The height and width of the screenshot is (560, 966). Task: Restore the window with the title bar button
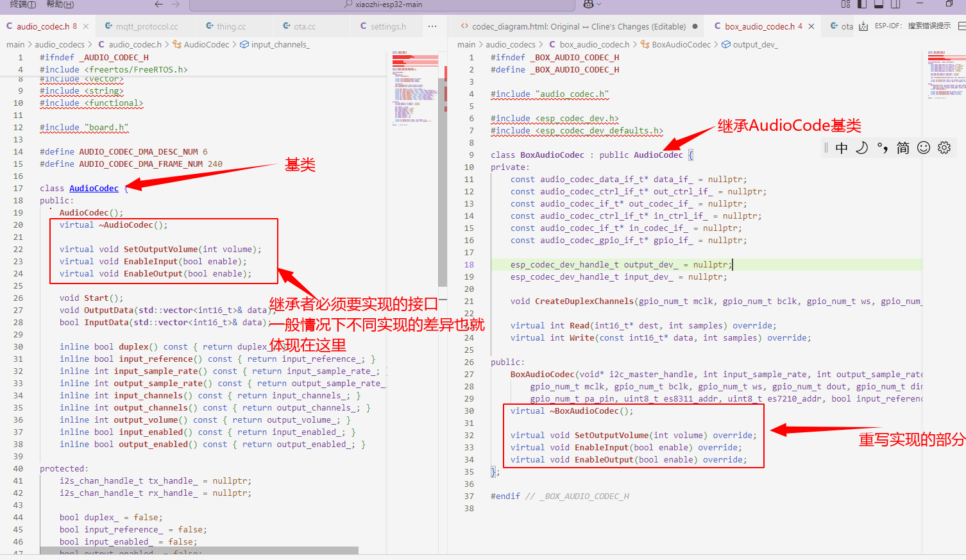tap(949, 4)
